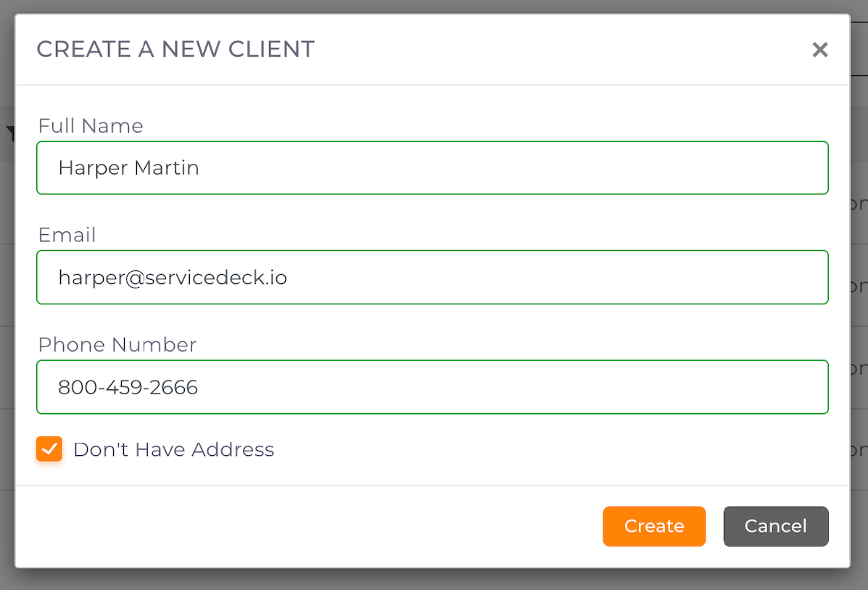Click the dimmed backdrop above the dialog
This screenshot has height=590, width=868.
[x=435, y=6]
